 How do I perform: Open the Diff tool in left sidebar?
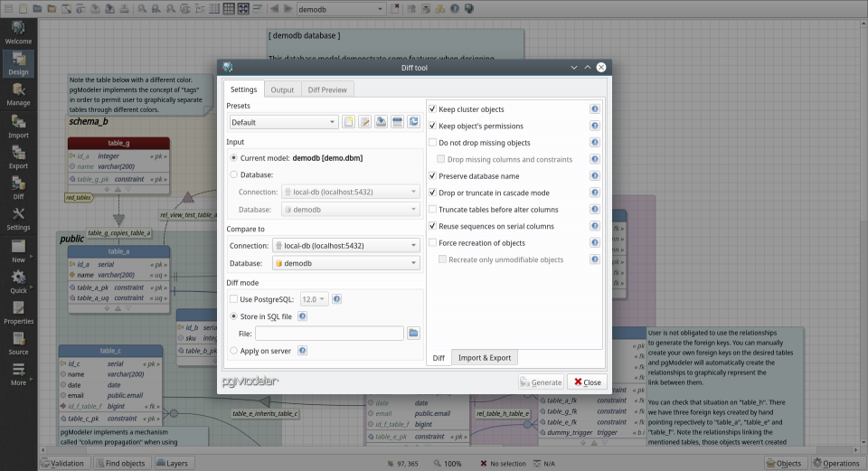coord(18,186)
